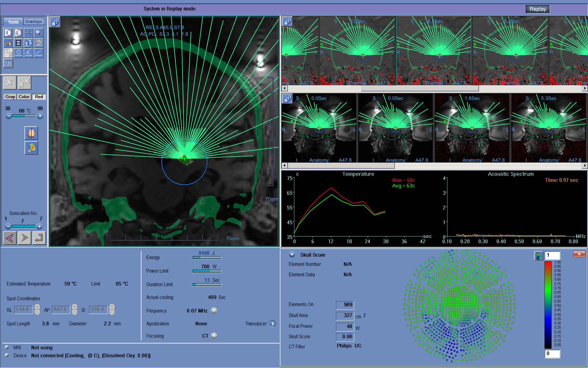The height and width of the screenshot is (368, 588).
Task: Open the Focusing CT dropdown
Action: (214, 336)
